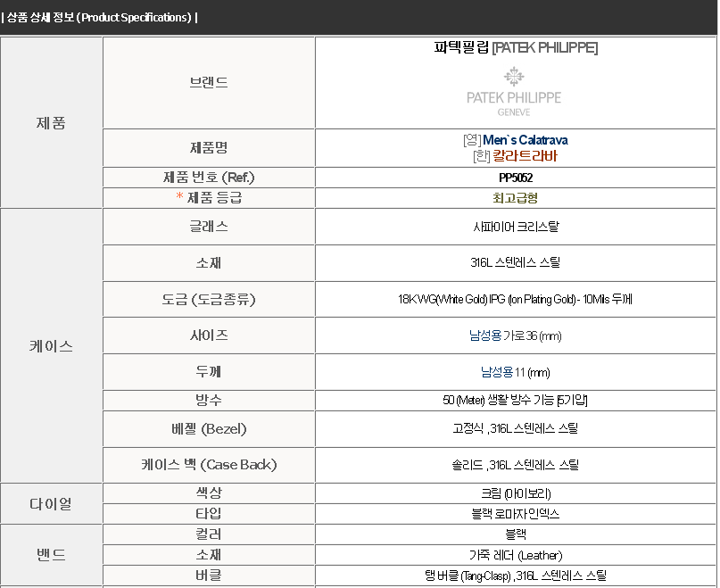Click the '블랙' band color value

(515, 534)
